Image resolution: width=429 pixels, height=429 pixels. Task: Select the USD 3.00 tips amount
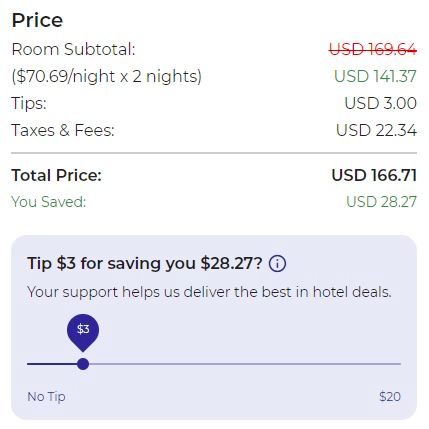click(381, 103)
